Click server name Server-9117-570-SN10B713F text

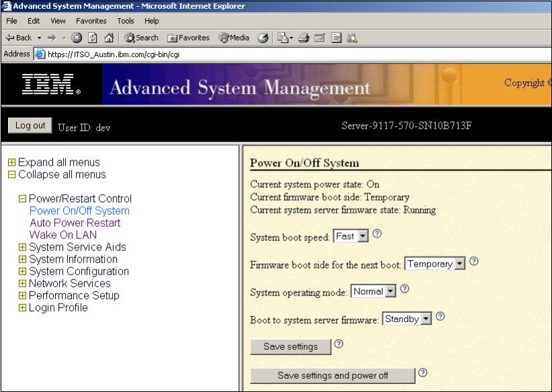point(406,126)
